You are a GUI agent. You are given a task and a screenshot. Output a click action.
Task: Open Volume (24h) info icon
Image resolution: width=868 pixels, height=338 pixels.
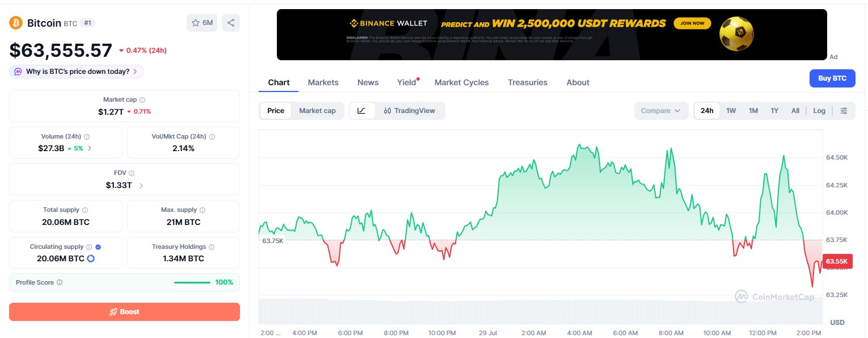(87, 137)
